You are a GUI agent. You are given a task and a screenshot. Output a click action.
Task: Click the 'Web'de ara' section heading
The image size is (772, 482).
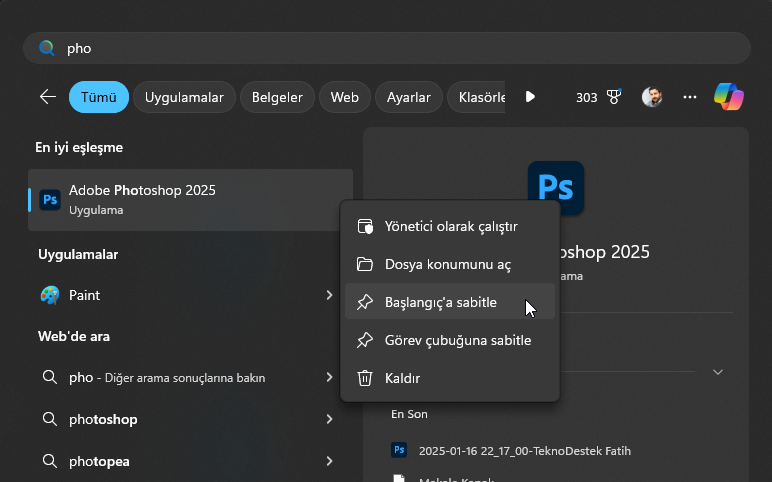point(74,336)
